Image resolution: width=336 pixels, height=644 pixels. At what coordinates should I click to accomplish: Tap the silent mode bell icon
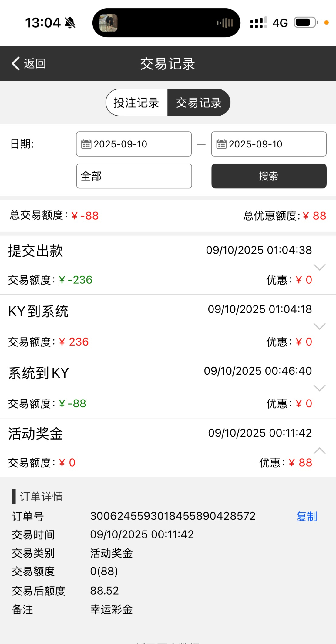pos(70,23)
